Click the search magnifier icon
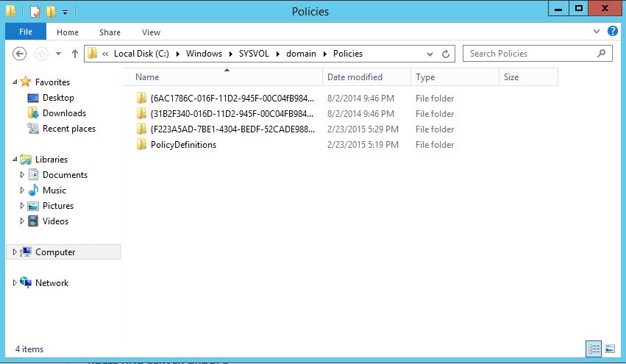626x364 pixels. point(601,53)
